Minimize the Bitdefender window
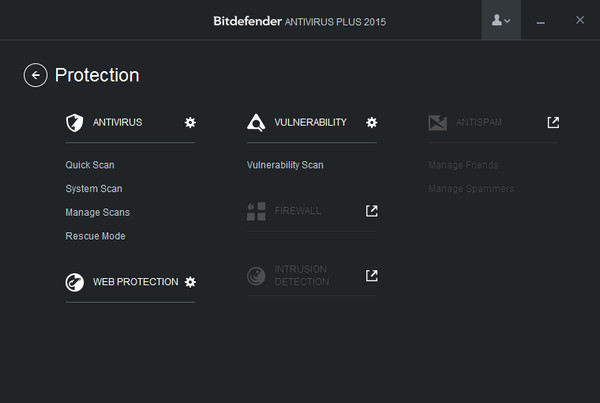The width and height of the screenshot is (600, 403). pos(541,21)
